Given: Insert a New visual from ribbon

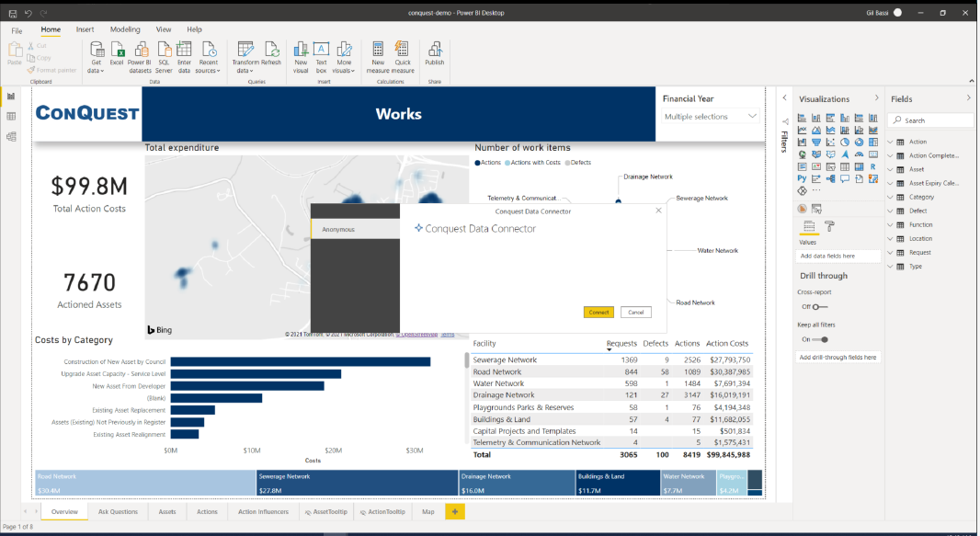Looking at the screenshot, I should (x=301, y=57).
